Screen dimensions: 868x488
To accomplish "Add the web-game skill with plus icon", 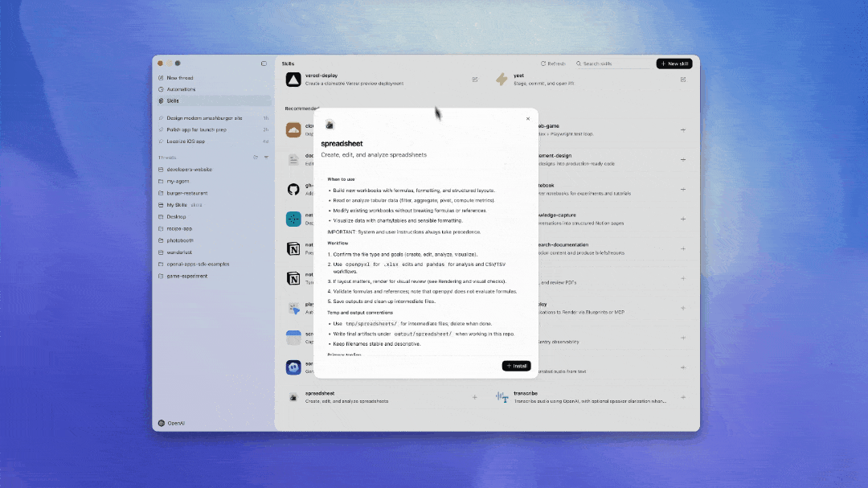I will pyautogui.click(x=683, y=130).
